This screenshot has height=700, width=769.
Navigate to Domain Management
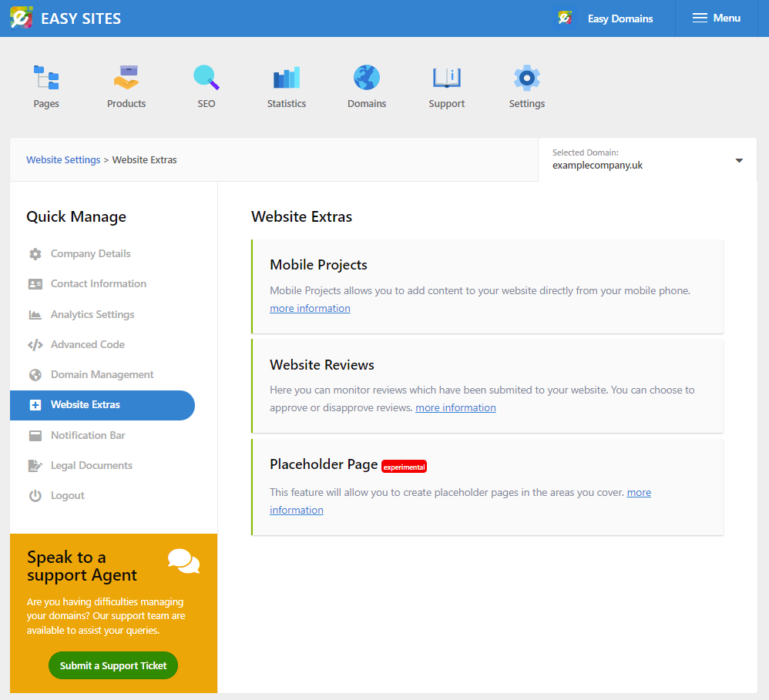coord(102,375)
